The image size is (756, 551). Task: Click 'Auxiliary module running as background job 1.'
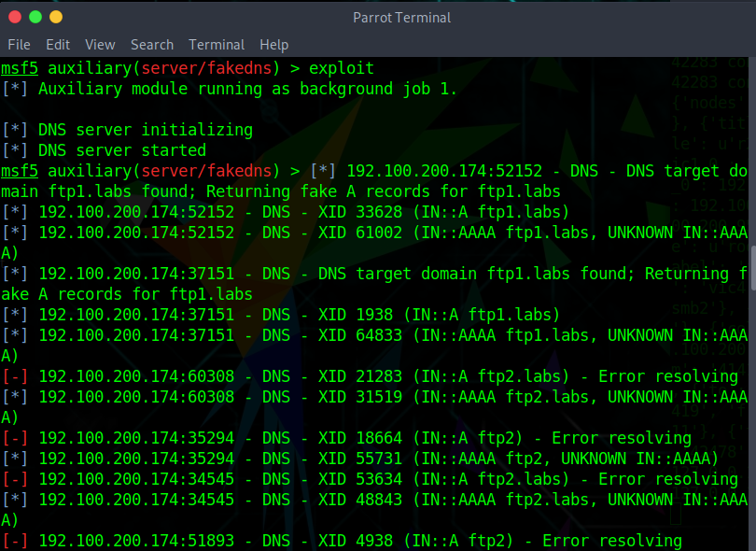click(x=229, y=89)
